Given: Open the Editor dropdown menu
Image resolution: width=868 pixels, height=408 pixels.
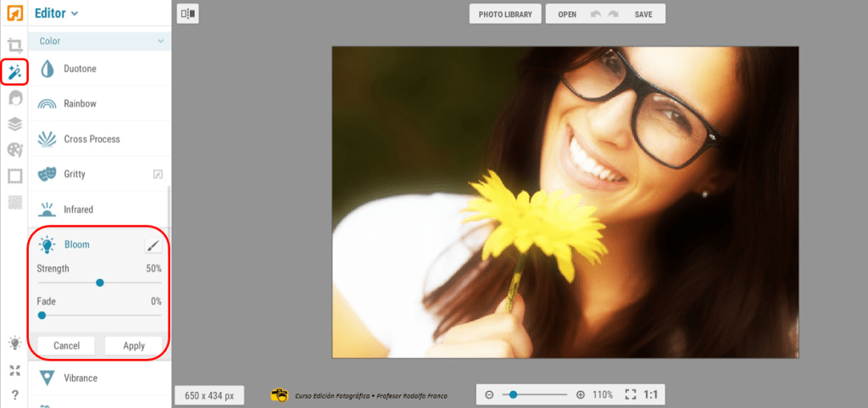Looking at the screenshot, I should [x=57, y=14].
